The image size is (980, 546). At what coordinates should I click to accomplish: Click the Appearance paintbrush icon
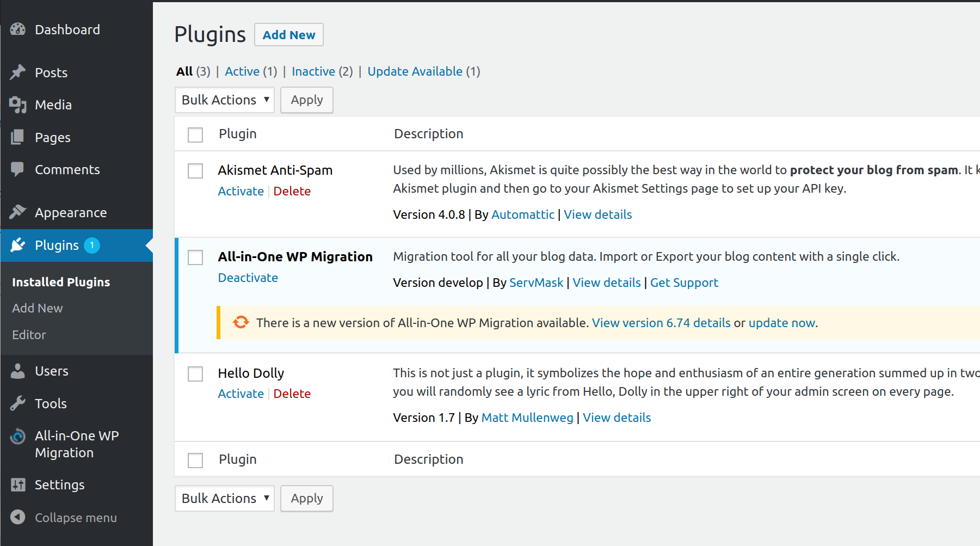pyautogui.click(x=18, y=212)
